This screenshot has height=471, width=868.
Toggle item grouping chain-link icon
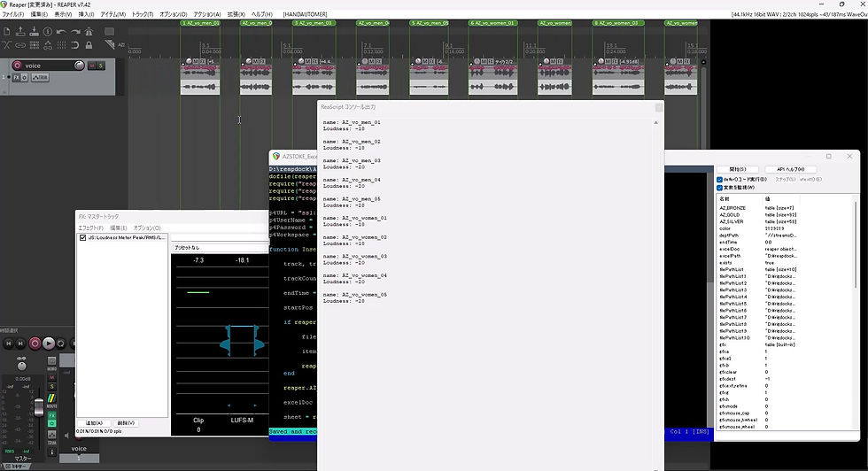coord(20,45)
